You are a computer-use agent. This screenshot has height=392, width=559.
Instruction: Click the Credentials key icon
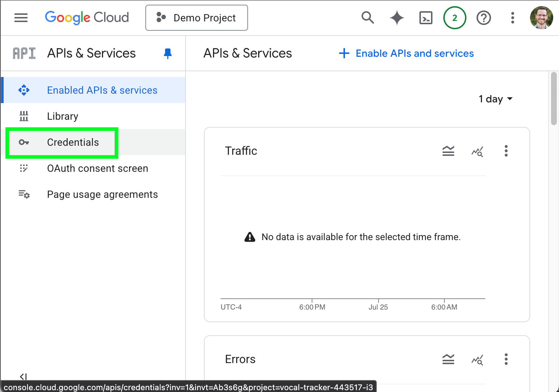pos(24,142)
